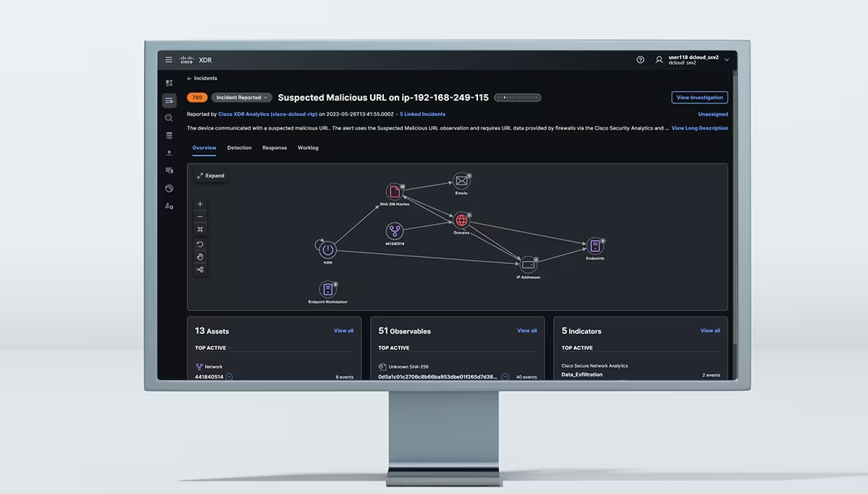Open the hamburger navigation menu
The width and height of the screenshot is (868, 494).
169,60
